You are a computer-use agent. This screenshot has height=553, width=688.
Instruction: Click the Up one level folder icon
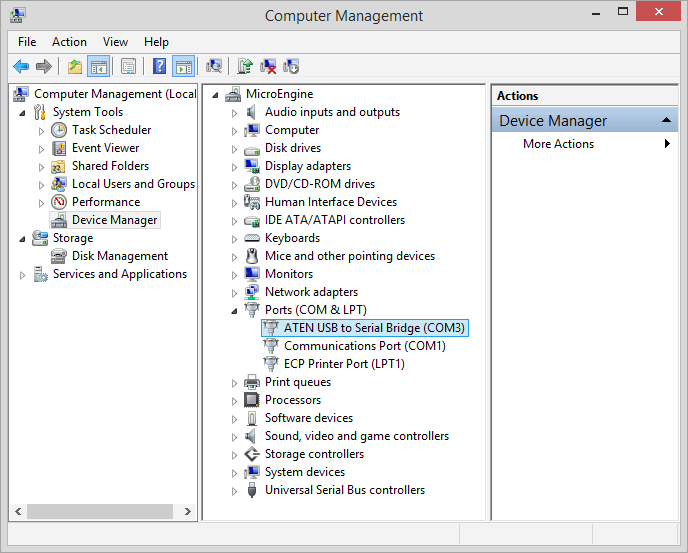click(75, 67)
